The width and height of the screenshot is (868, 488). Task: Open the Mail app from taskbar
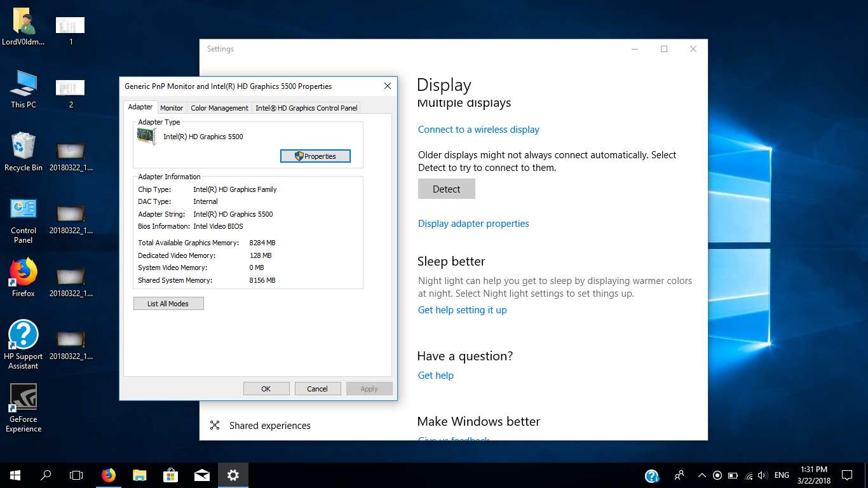[x=202, y=475]
